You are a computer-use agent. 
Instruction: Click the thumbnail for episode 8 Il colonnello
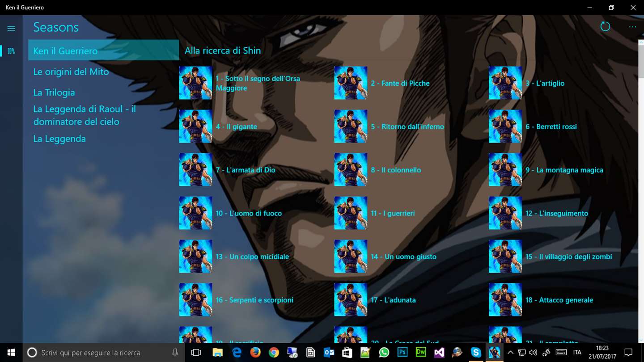tap(351, 170)
